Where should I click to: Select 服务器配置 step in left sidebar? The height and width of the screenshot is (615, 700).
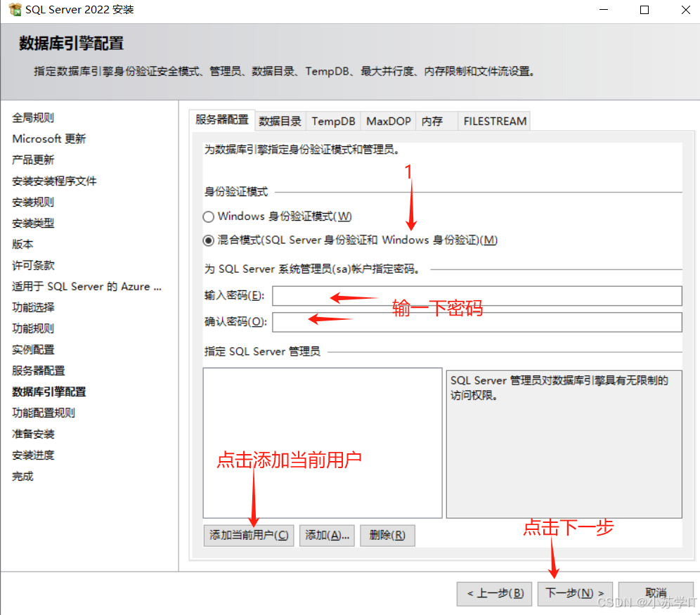point(39,371)
